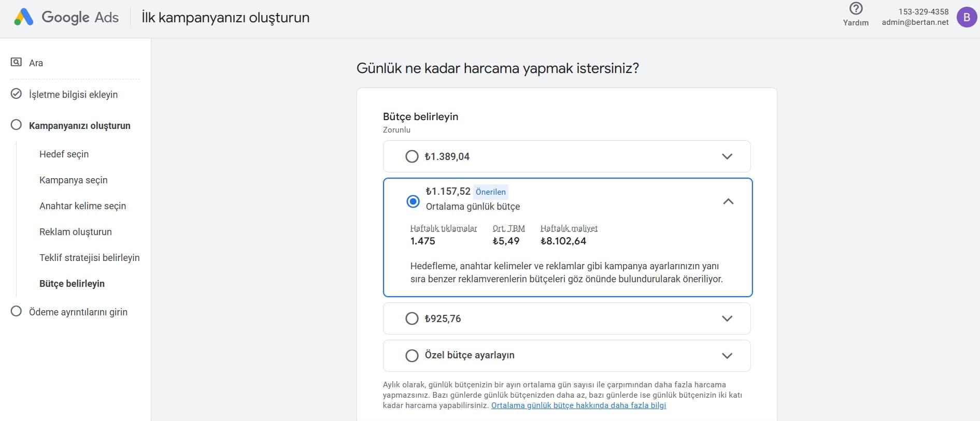Click the İlk kampanyanızı oluşturun page title
The image size is (980, 421).
pos(225,18)
